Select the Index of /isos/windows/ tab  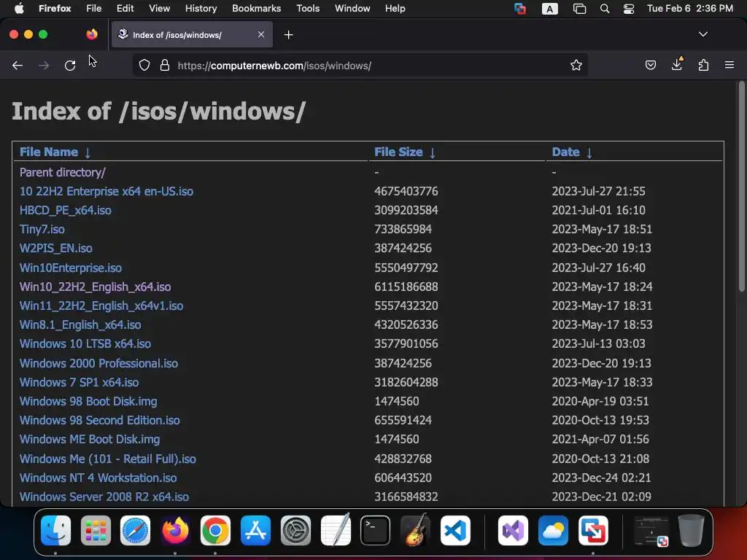pos(192,35)
